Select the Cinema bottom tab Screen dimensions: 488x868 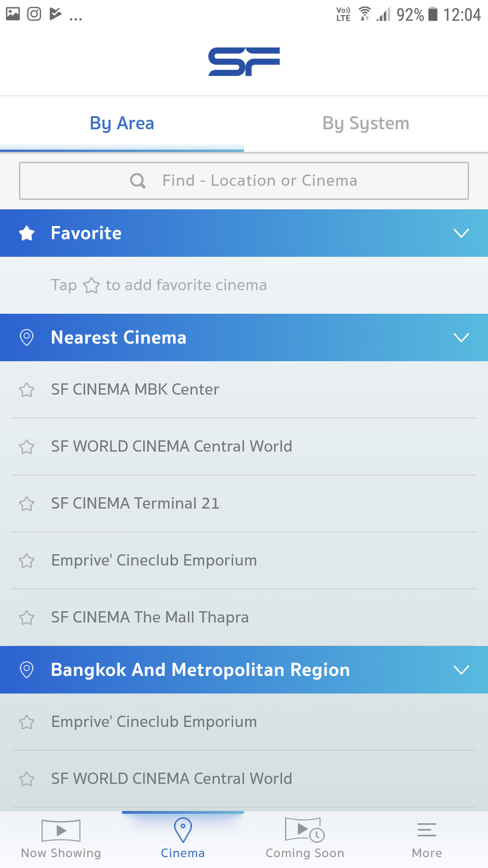(183, 840)
